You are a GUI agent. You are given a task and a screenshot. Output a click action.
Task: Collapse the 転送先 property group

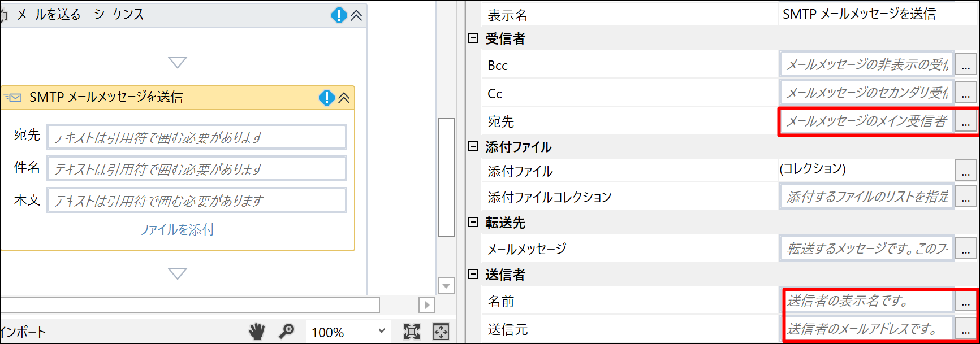[x=473, y=223]
